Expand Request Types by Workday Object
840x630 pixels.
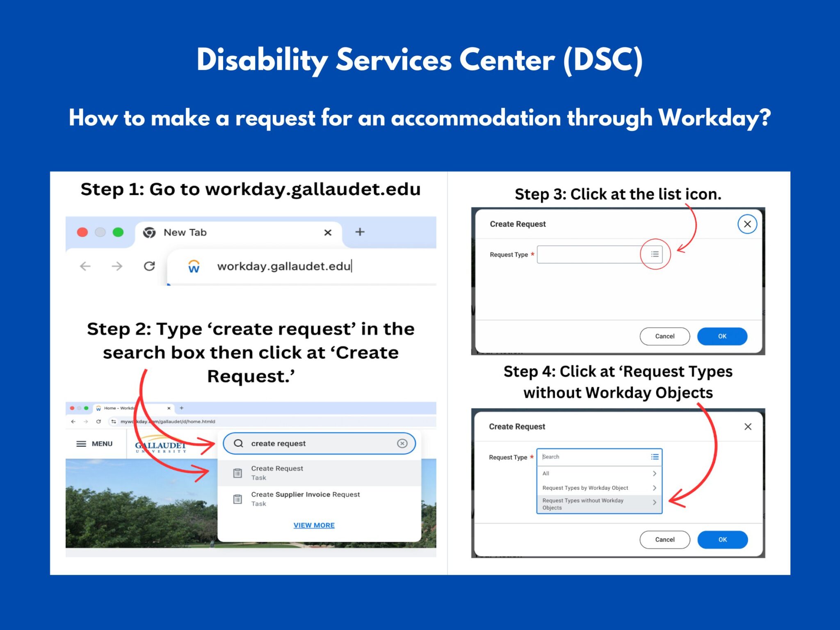tap(599, 488)
